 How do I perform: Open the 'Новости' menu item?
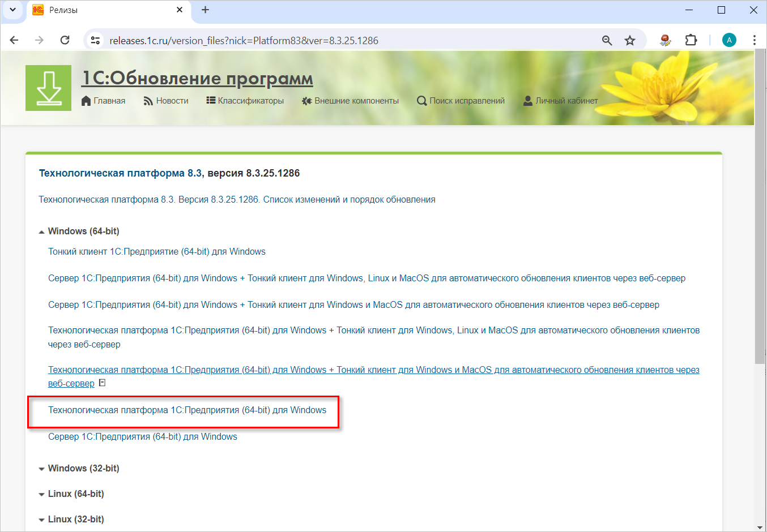pos(165,101)
